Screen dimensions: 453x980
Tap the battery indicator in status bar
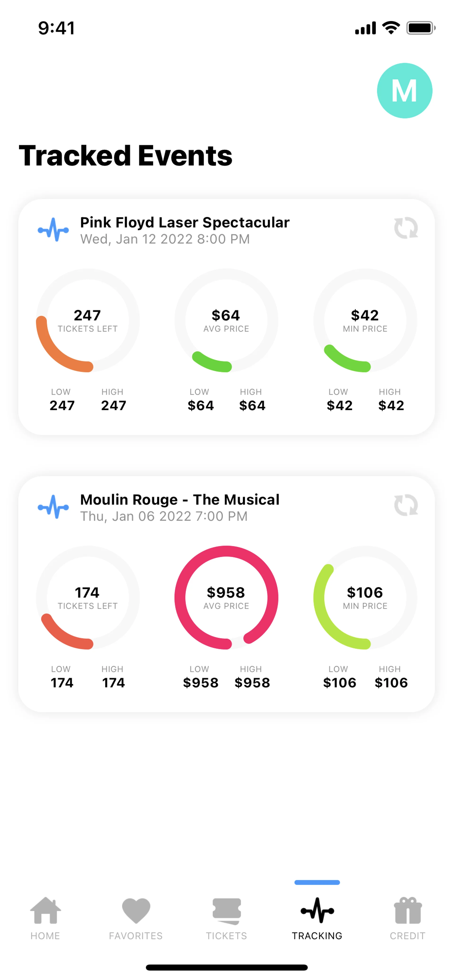tap(421, 28)
